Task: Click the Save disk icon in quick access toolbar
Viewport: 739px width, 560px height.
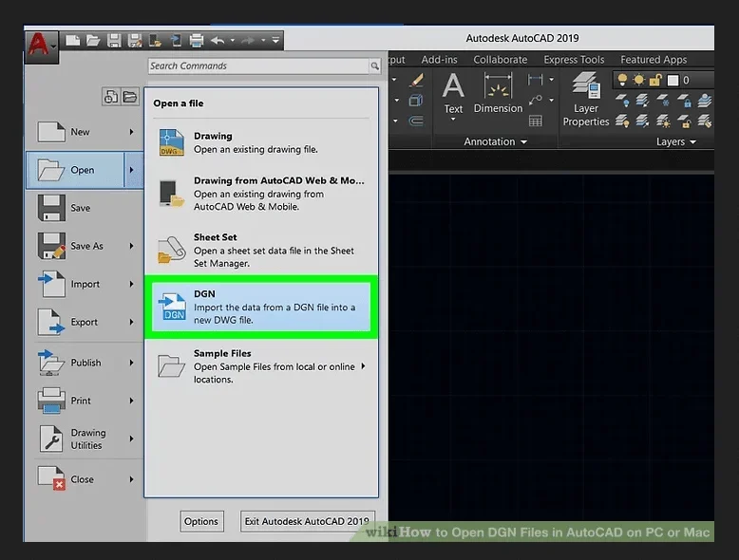Action: [x=114, y=41]
